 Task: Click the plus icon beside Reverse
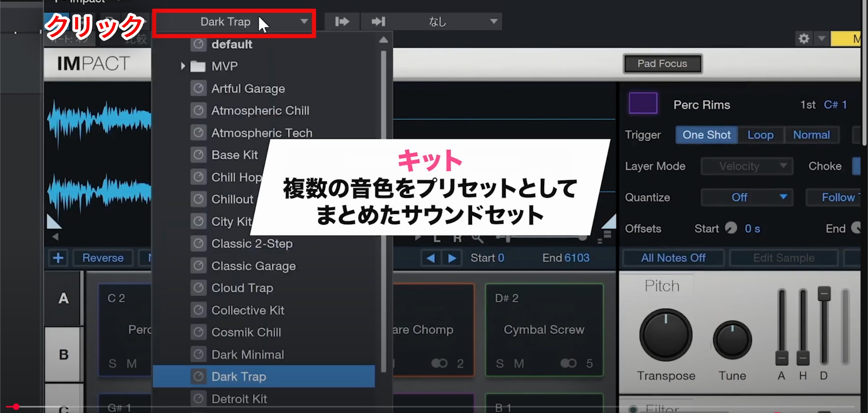coord(58,258)
